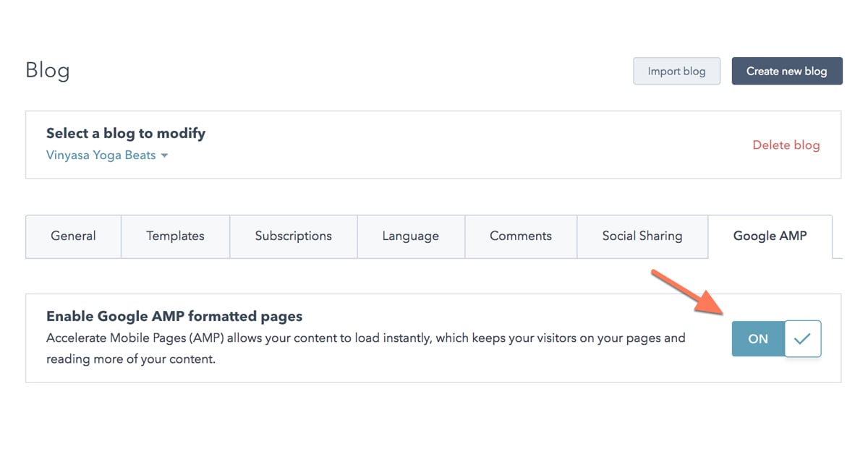
Task: Click the checkmark icon on AMP switch
Action: (801, 339)
